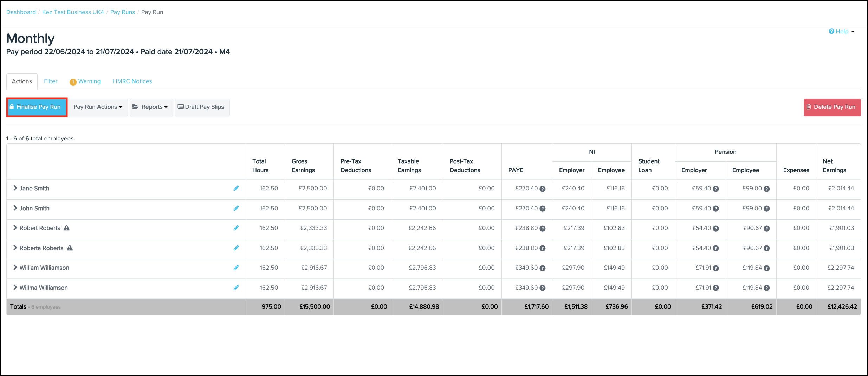The width and height of the screenshot is (868, 376).
Task: Open the Pay Run Actions dropdown
Action: tap(98, 107)
